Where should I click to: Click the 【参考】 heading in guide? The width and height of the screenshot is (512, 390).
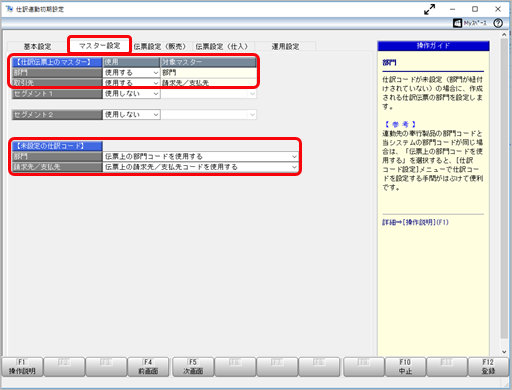point(400,124)
